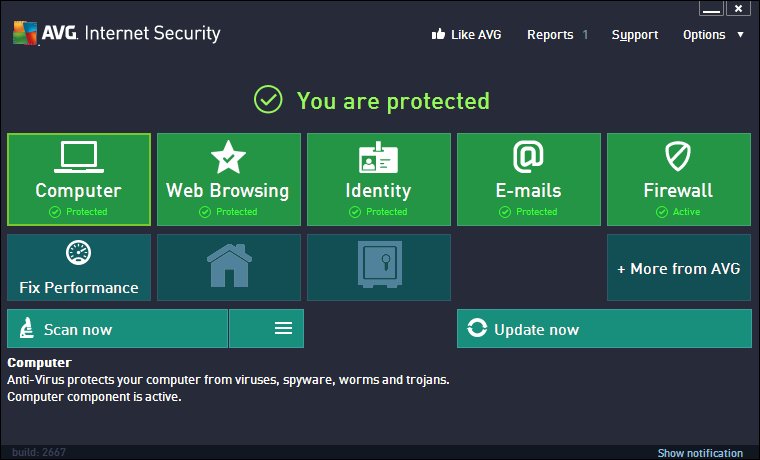This screenshot has width=760, height=460.
Task: Click the You are protected heading
Action: (393, 101)
